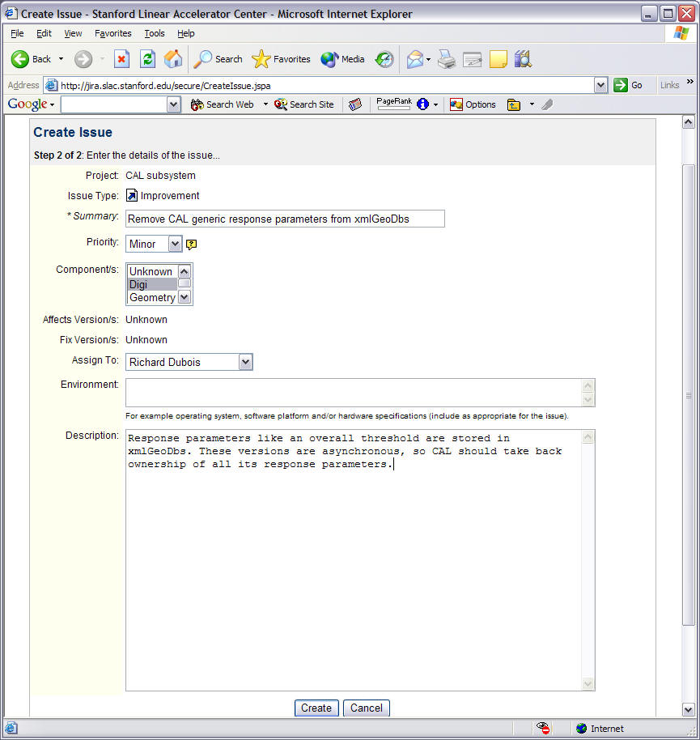The height and width of the screenshot is (740, 700).
Task: Click the Research books toolbar icon
Action: (x=523, y=59)
